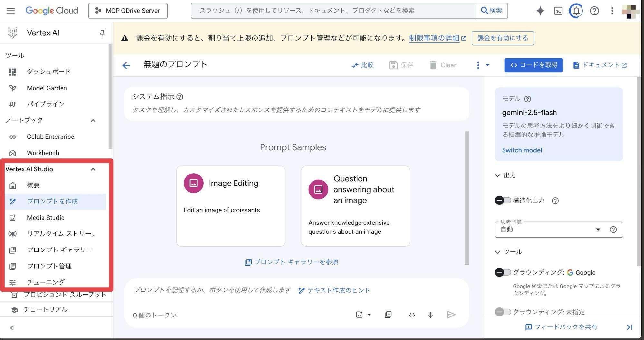This screenshot has height=340, width=644.
Task: Open the help question mark in the top bar
Action: (594, 11)
